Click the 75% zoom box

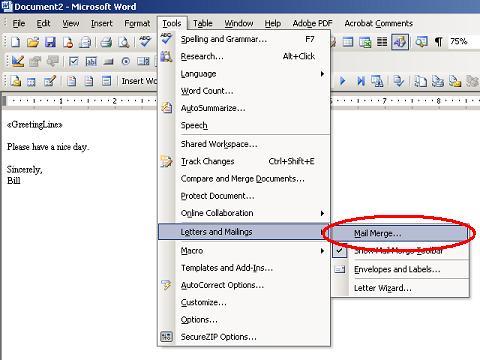463,42
